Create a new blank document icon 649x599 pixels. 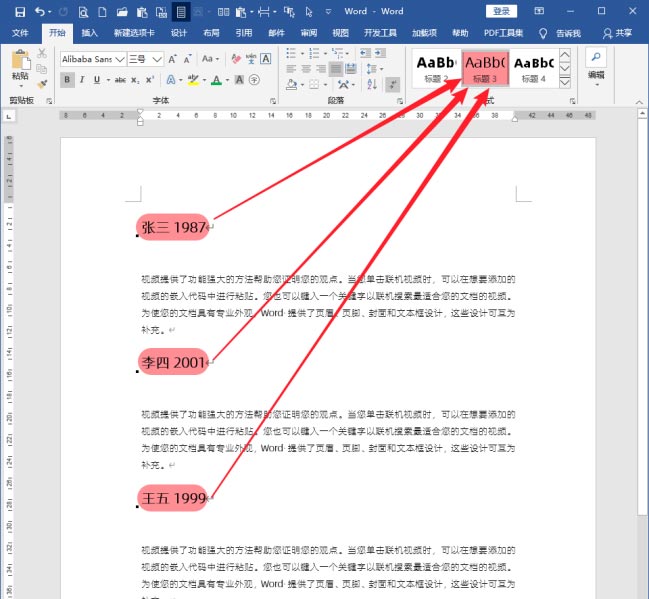102,12
